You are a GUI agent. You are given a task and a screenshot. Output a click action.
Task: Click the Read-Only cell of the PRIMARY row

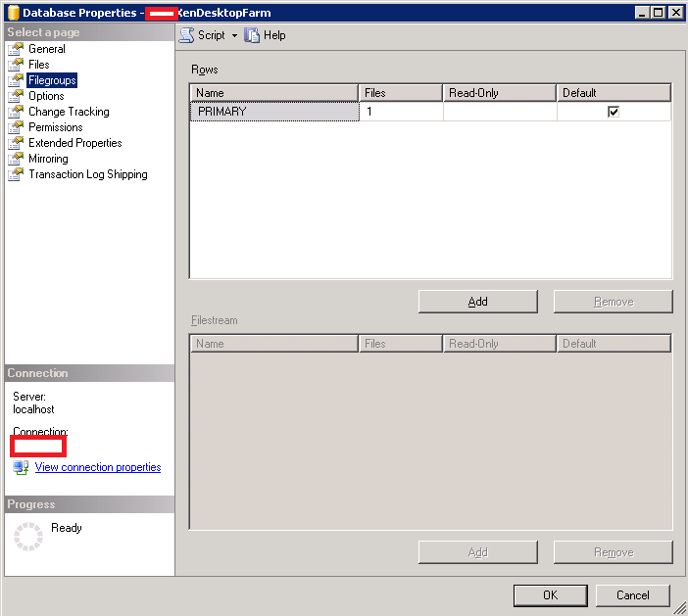[x=500, y=112]
